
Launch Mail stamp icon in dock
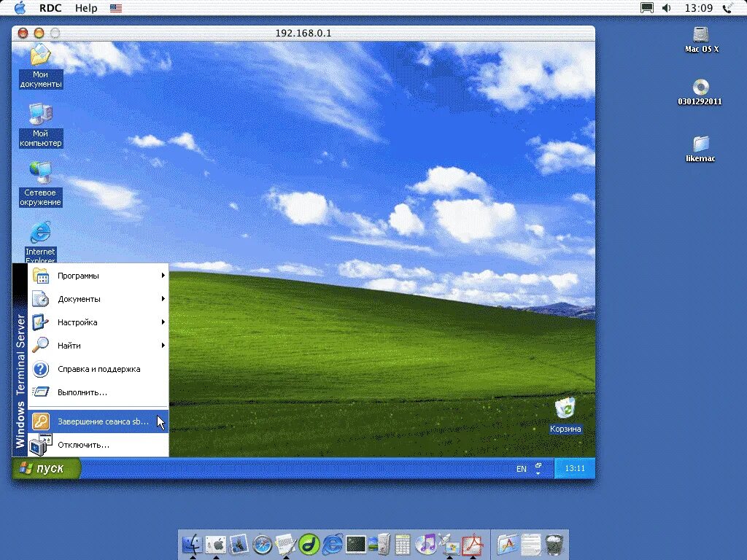239,543
